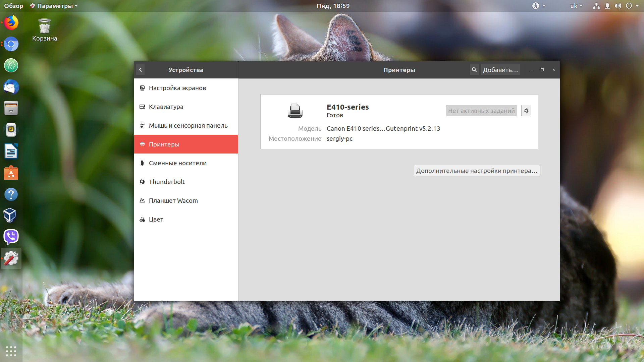Viewport: 644px width, 362px height.
Task: Open clock and calendar Пнд, 18:59
Action: [x=333, y=6]
